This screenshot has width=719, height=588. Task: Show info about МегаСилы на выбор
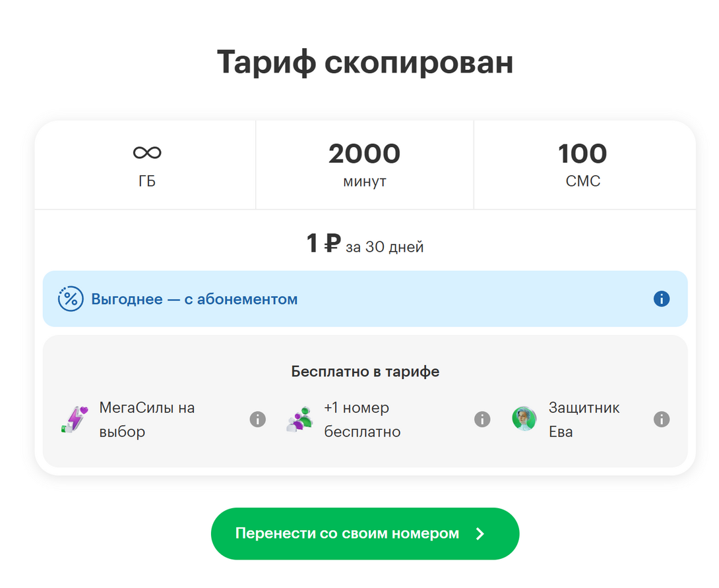coord(258,419)
